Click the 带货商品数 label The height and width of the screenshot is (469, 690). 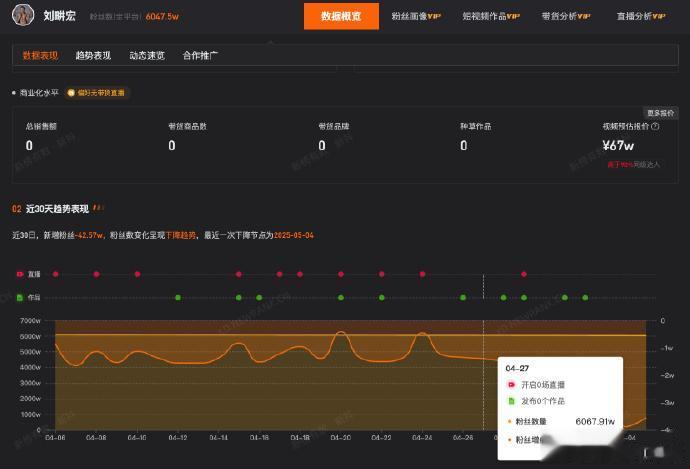click(x=187, y=126)
